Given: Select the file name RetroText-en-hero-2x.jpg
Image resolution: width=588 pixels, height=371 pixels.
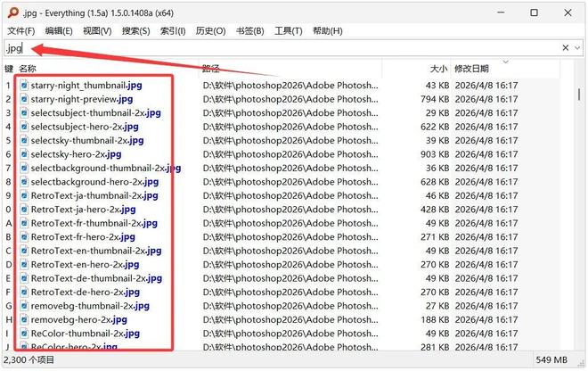Looking at the screenshot, I should (x=86, y=264).
